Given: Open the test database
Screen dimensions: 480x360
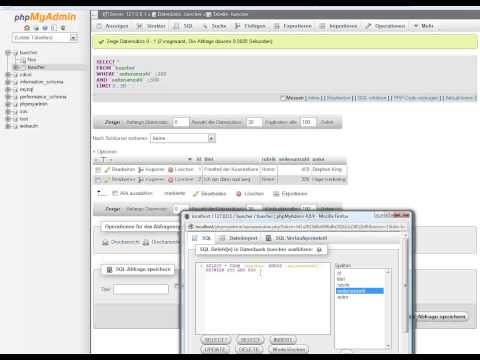Looking at the screenshot, I should tap(24, 119).
